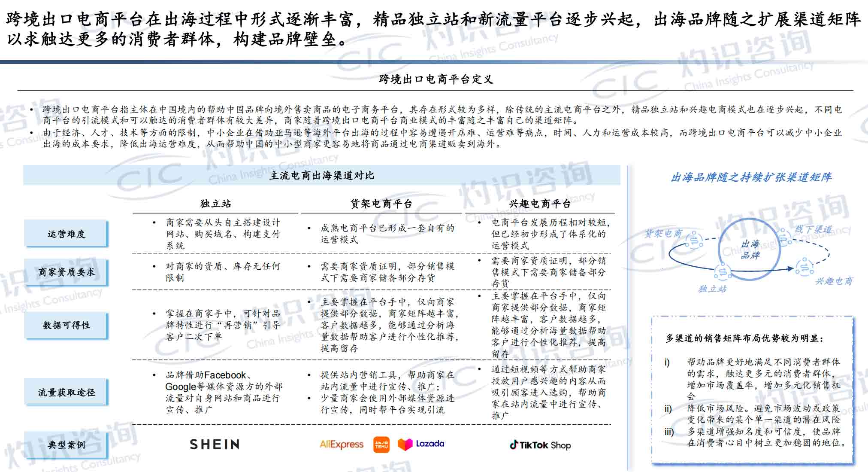Click the icon beside 货架电商 label
The image size is (868, 472).
pos(694,240)
